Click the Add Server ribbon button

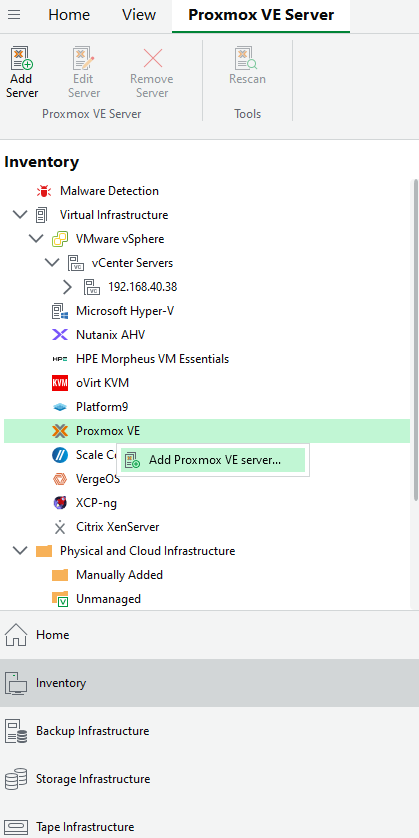(22, 73)
